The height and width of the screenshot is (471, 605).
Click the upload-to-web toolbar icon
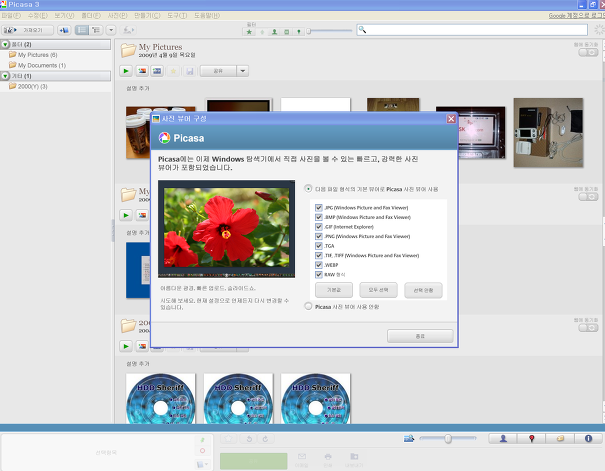click(128, 30)
